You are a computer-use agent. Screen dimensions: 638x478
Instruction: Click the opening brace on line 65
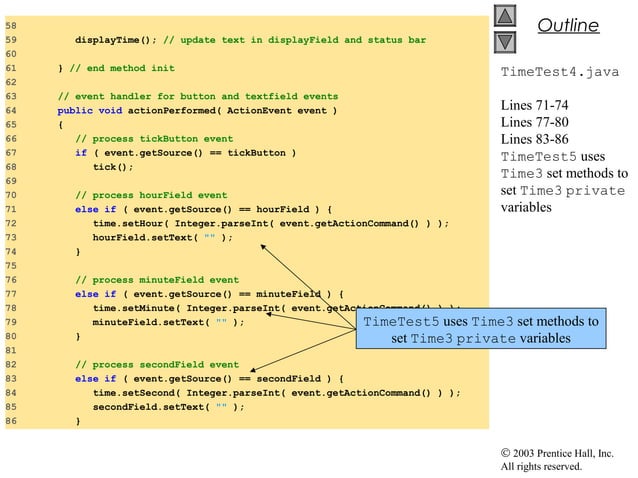click(x=61, y=125)
